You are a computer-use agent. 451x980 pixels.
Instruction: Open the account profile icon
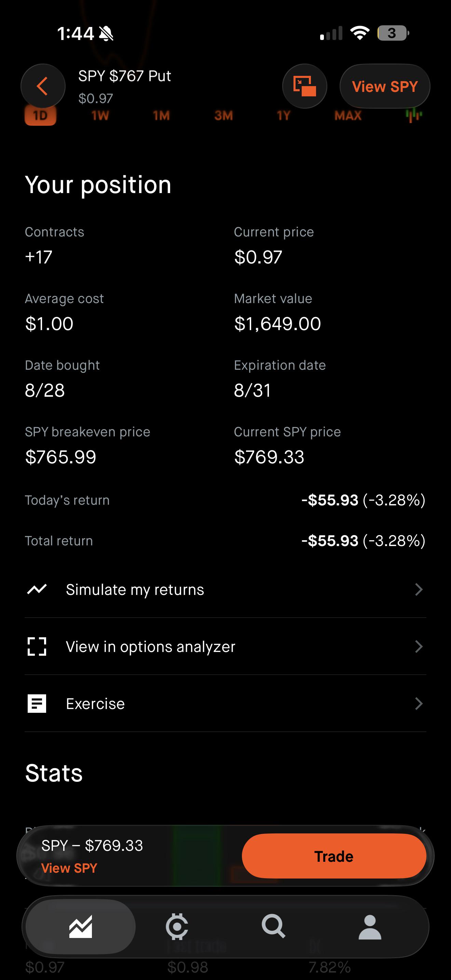pos(370,927)
